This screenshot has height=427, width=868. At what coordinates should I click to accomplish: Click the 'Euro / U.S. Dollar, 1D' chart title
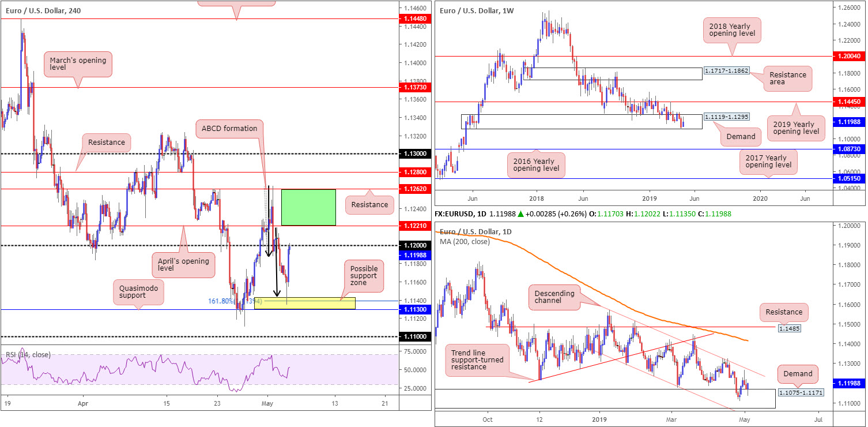click(476, 231)
